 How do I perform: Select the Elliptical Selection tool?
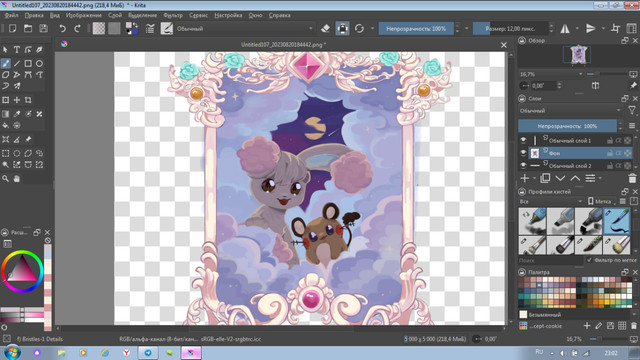[x=17, y=153]
